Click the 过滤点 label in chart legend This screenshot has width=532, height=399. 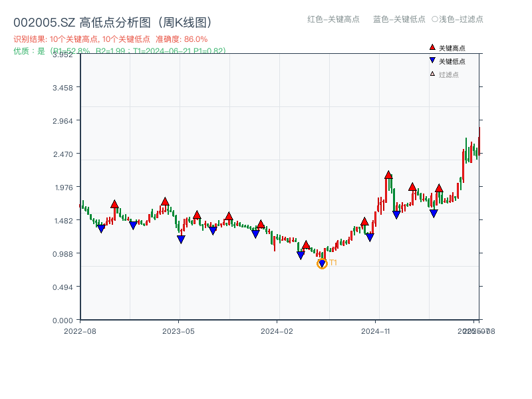[x=449, y=74]
